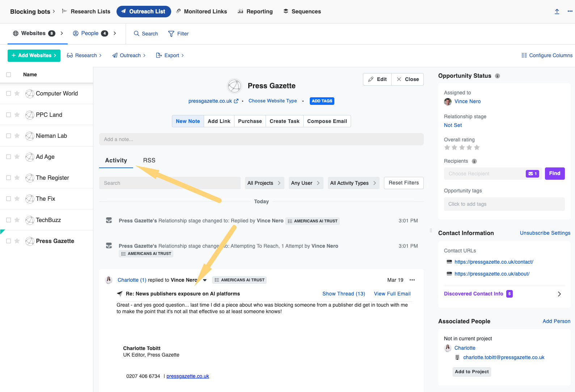Open the Sequences tab
Image resolution: width=575 pixels, height=392 pixels.
click(x=302, y=12)
